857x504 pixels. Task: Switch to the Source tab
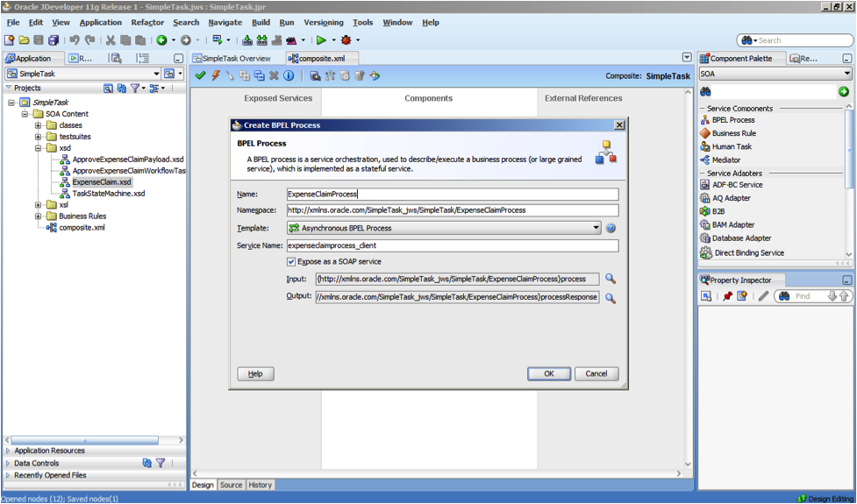(231, 485)
